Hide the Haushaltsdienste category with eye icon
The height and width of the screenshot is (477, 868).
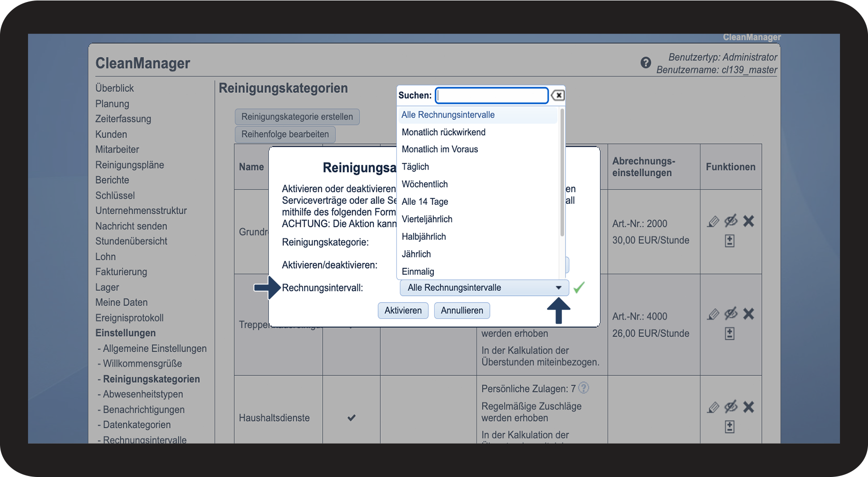click(x=731, y=407)
